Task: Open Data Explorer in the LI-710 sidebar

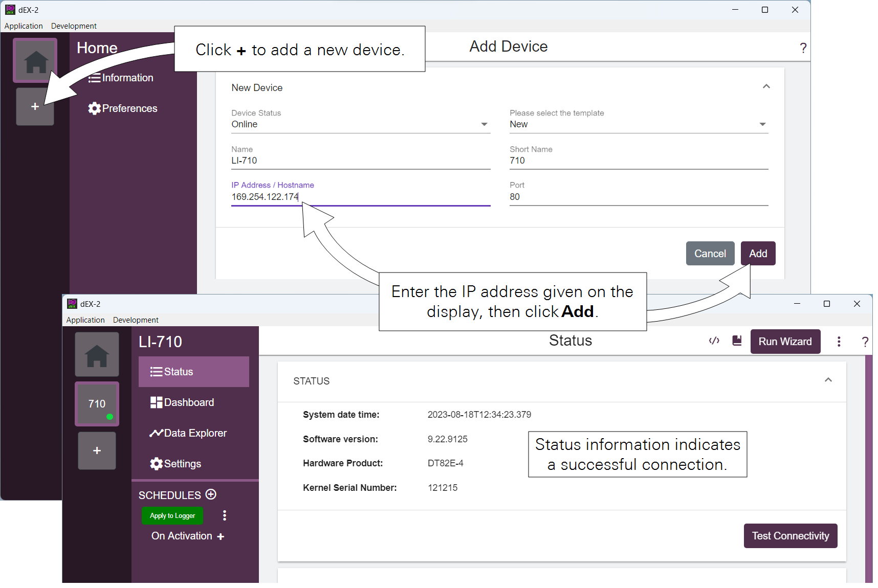Action: [x=188, y=433]
